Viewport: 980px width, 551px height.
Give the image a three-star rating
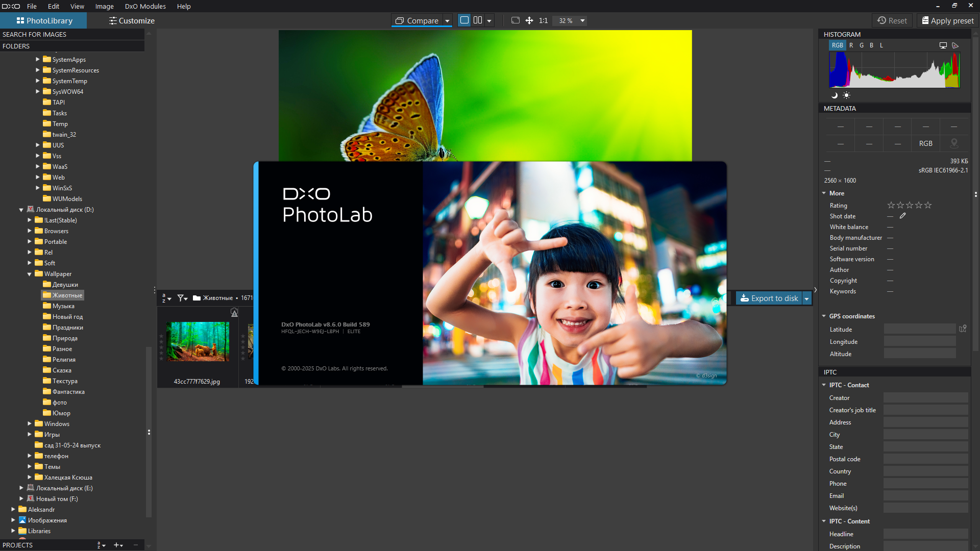coord(909,205)
